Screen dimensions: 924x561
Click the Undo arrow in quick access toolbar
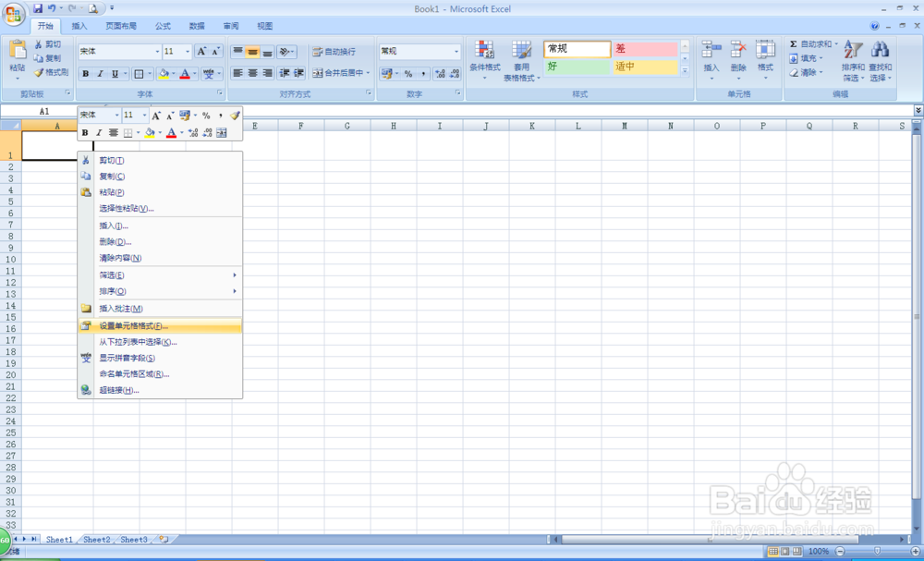(52, 8)
